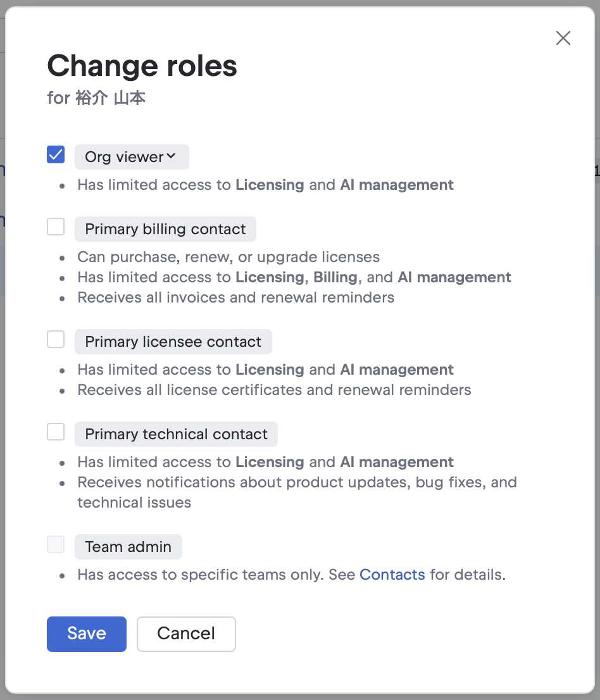Click 'Receives all invoices and renewal reminders' text
This screenshot has width=600, height=700.
tap(235, 297)
